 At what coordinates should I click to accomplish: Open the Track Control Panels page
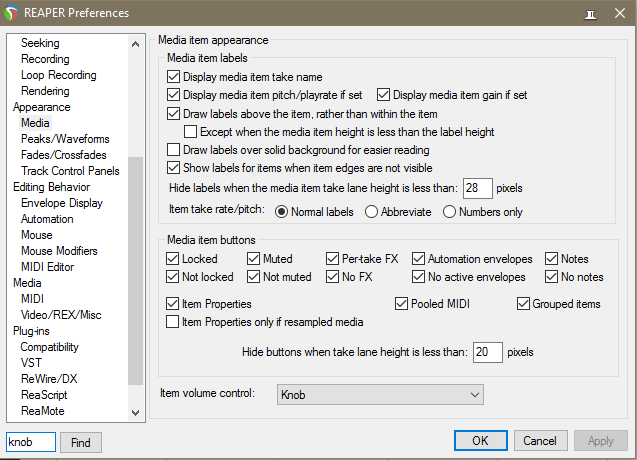70,171
